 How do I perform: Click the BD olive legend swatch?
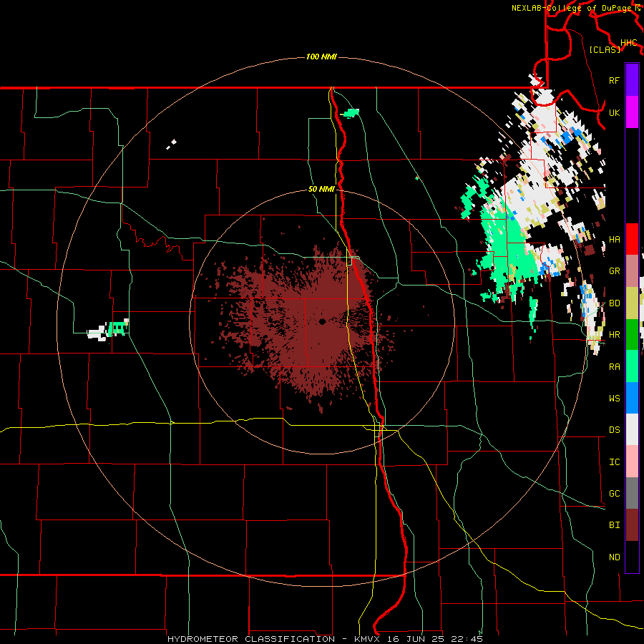coord(632,303)
